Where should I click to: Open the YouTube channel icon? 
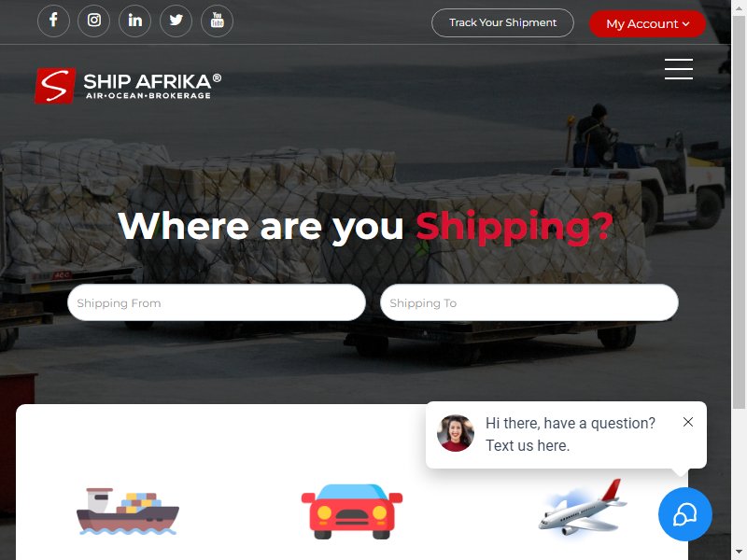coord(217,21)
